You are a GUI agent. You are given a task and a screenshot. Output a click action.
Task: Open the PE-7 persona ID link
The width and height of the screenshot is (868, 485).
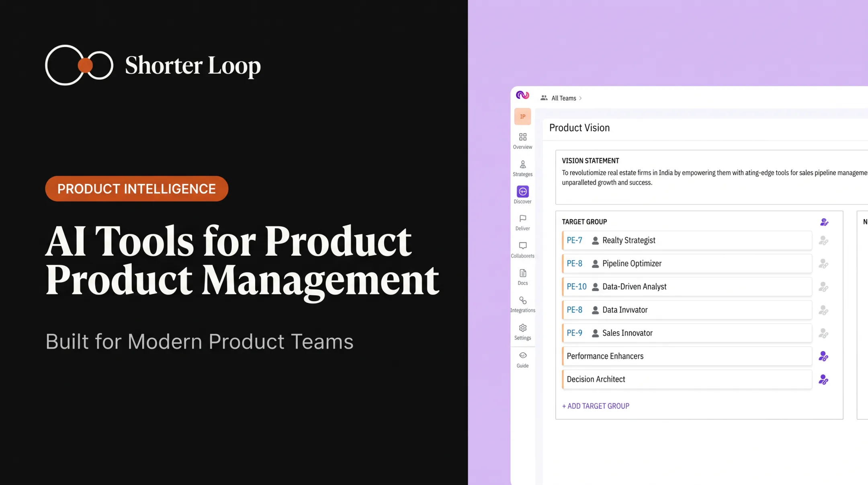[x=574, y=240]
